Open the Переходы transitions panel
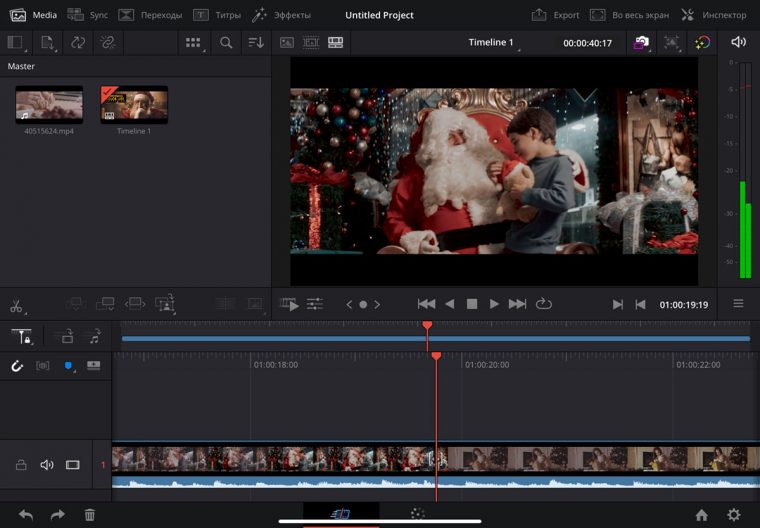The height and width of the screenshot is (528, 760). [150, 15]
